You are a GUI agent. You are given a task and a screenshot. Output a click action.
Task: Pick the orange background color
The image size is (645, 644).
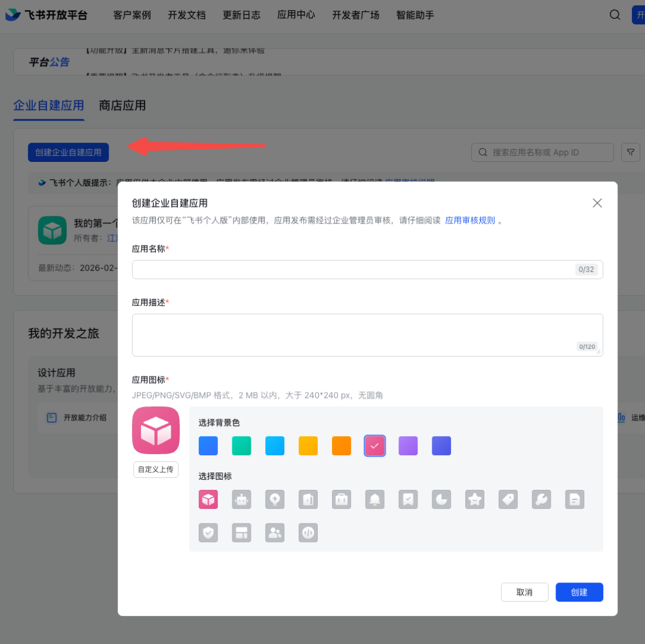342,446
